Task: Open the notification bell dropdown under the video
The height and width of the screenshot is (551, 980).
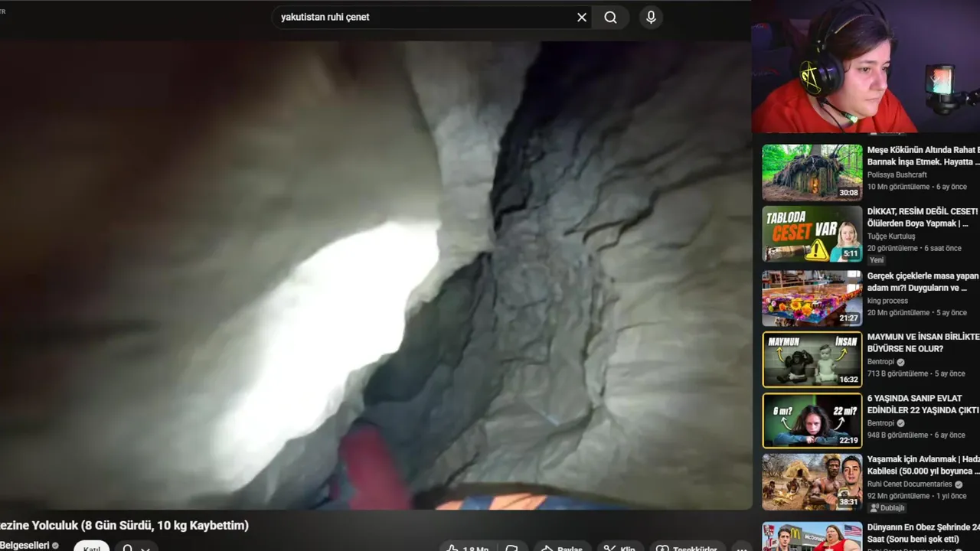Action: (x=136, y=546)
